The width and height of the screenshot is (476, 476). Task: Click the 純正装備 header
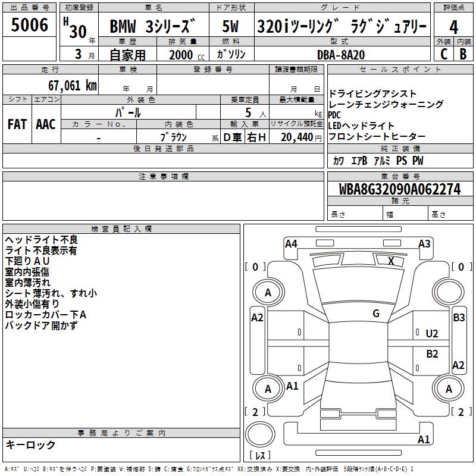tap(400, 148)
